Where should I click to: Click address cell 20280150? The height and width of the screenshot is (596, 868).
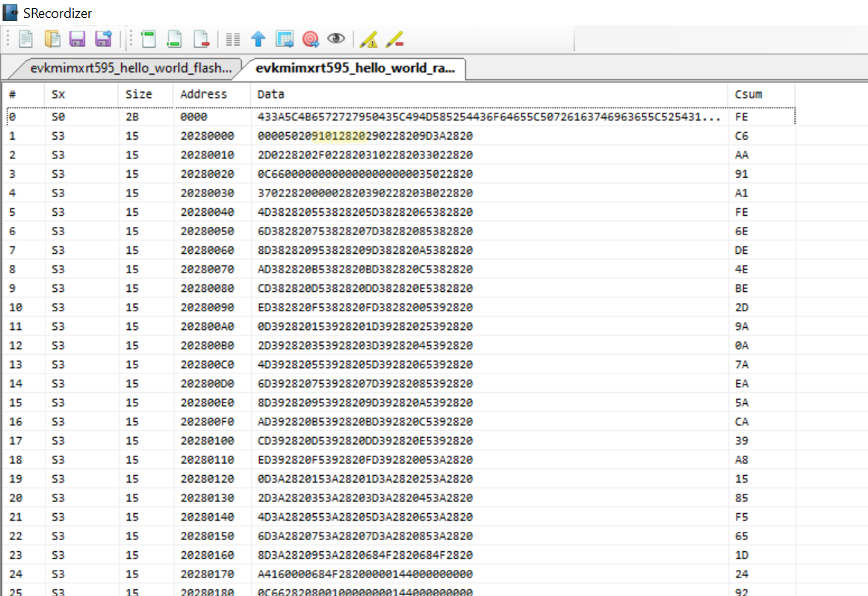(x=212, y=536)
